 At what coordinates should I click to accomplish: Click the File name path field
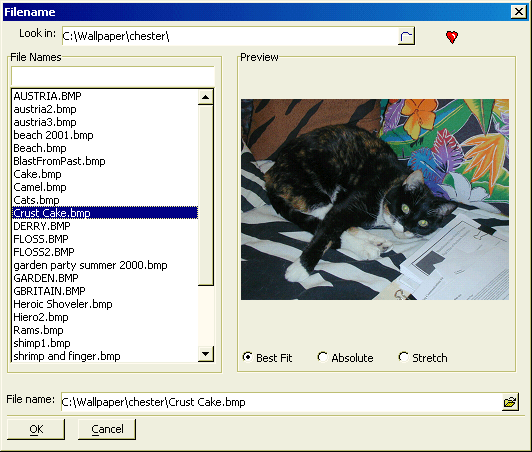[282, 402]
